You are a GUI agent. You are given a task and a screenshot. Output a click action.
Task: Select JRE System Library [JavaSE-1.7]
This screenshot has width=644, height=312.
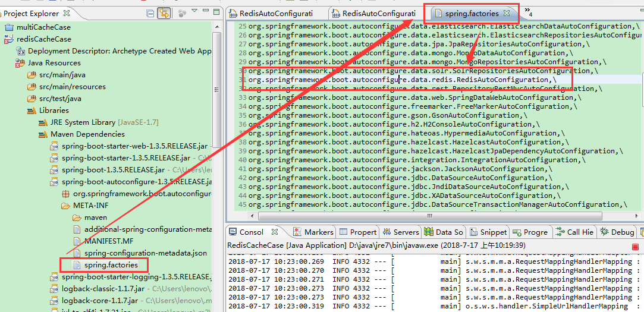pyautogui.click(x=104, y=122)
